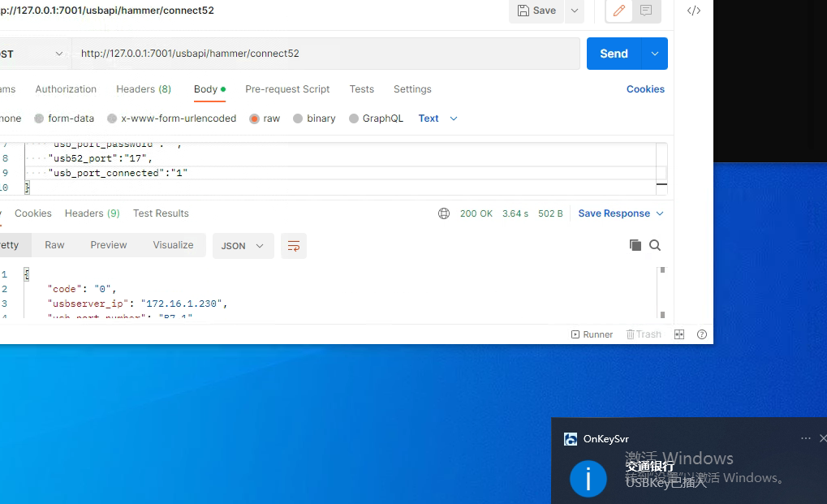Image resolution: width=827 pixels, height=504 pixels.
Task: Switch to the Pre-request Script tab
Action: (287, 89)
